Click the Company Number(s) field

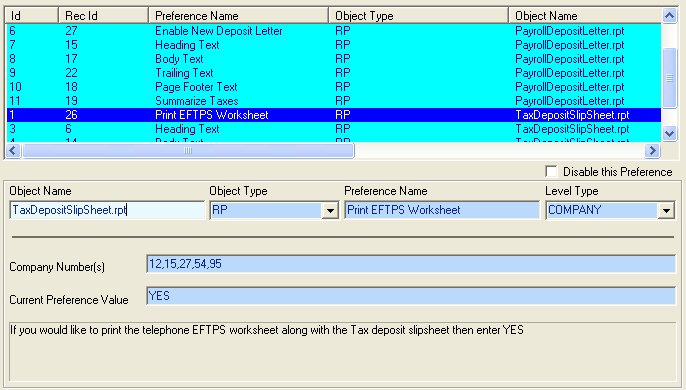(411, 264)
